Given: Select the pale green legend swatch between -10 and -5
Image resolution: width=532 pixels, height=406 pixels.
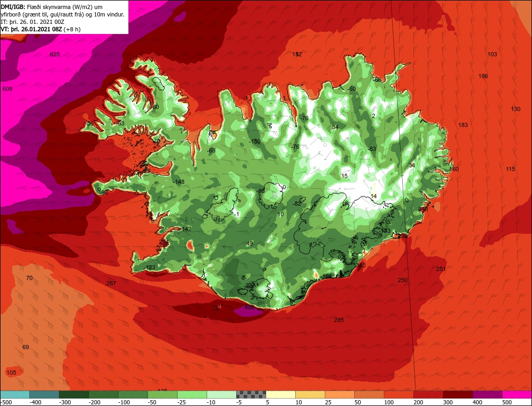Looking at the screenshot, I should [x=221, y=394].
